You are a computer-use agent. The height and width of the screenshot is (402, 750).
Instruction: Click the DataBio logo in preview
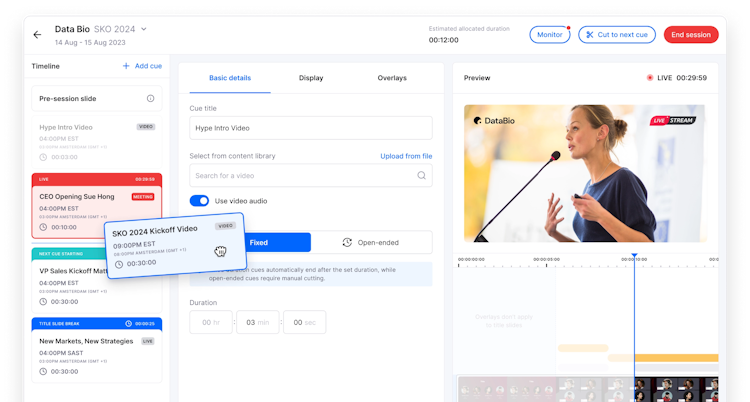pos(494,121)
